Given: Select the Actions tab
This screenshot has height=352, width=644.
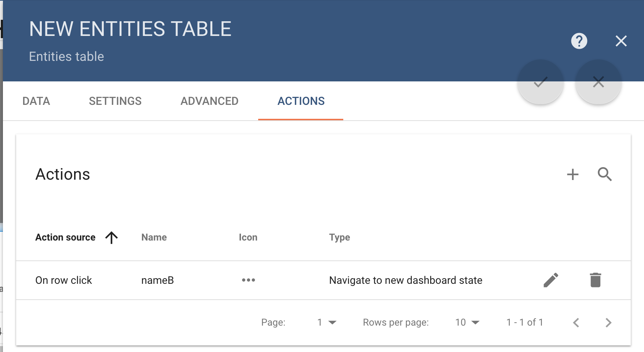Looking at the screenshot, I should point(301,101).
